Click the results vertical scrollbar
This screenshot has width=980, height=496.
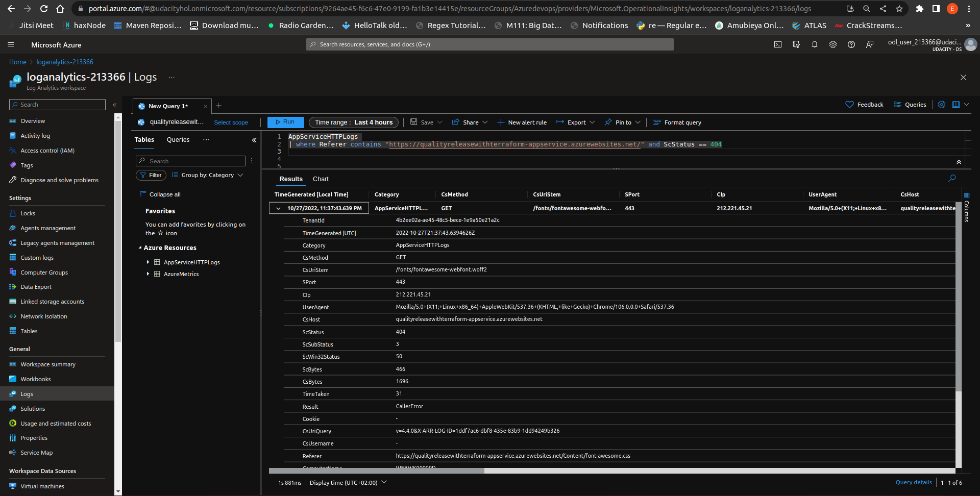[x=959, y=296]
